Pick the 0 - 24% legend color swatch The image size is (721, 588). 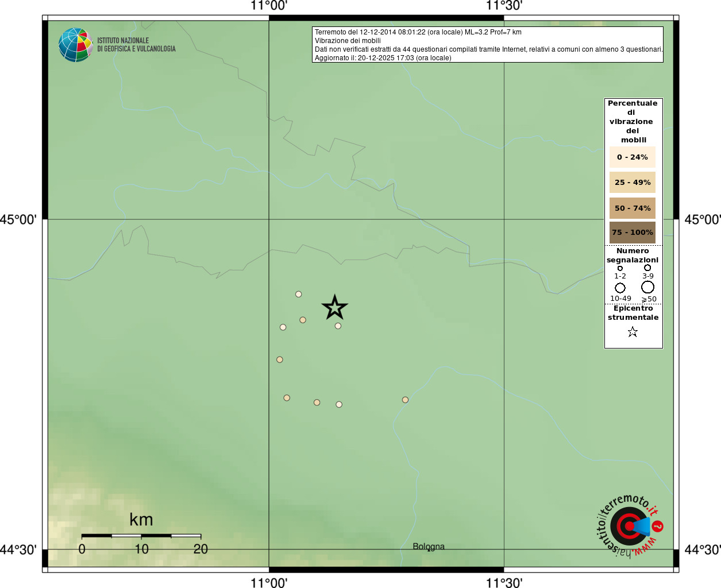pyautogui.click(x=632, y=157)
